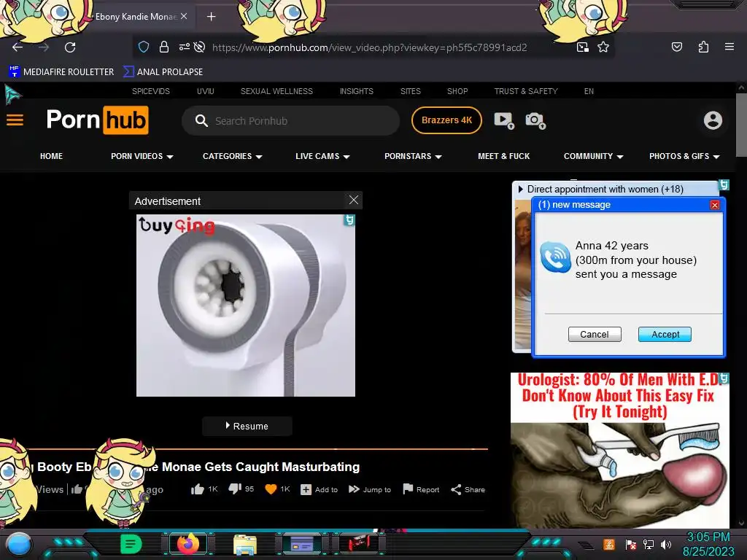Open the user account profile icon

click(713, 120)
